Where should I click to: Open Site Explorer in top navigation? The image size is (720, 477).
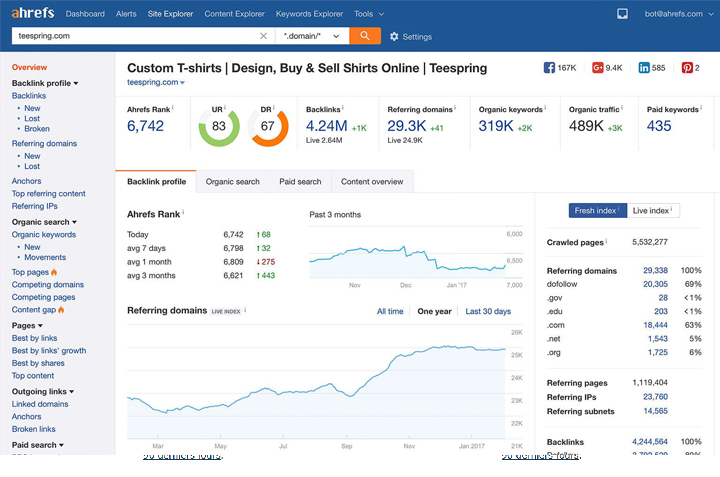(x=170, y=14)
